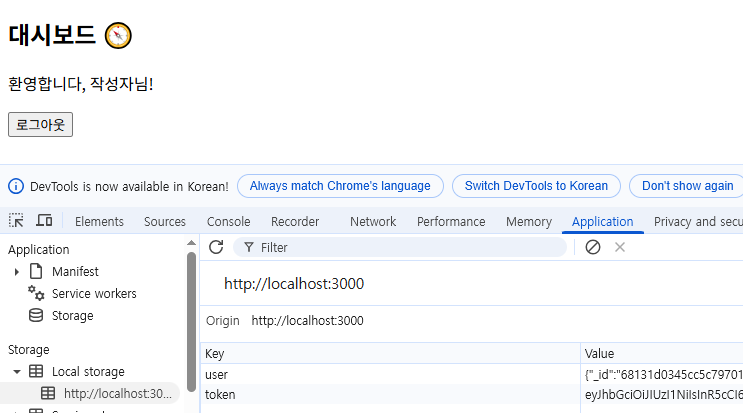The height and width of the screenshot is (413, 743).
Task: Focus the Filter input field
Action: [400, 247]
